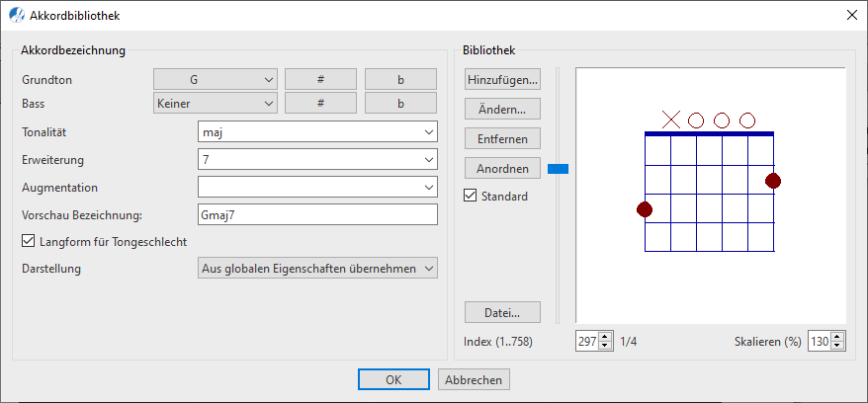The width and height of the screenshot is (868, 403).
Task: Toggle Langform für Tongeschlecht checkbox
Action: 29,241
